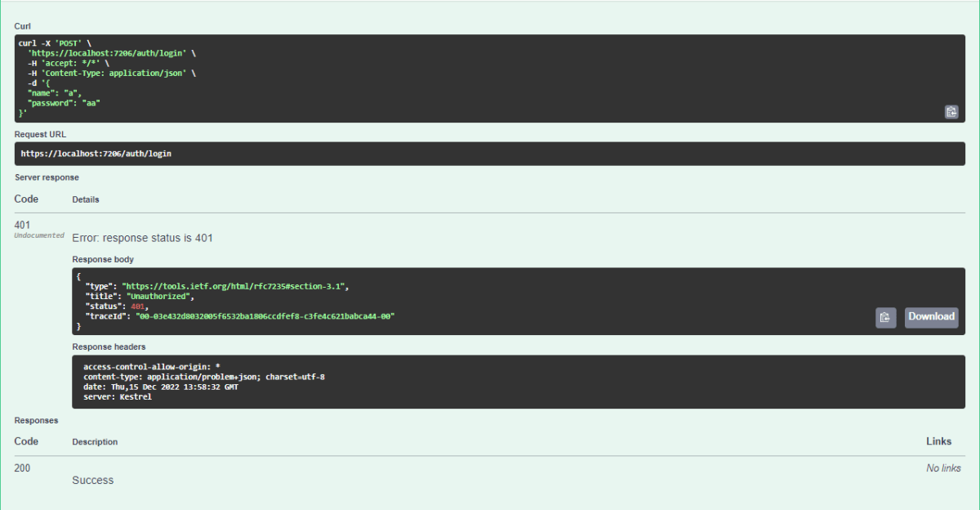
Task: Click the "name": "a" line in curl
Action: (55, 93)
